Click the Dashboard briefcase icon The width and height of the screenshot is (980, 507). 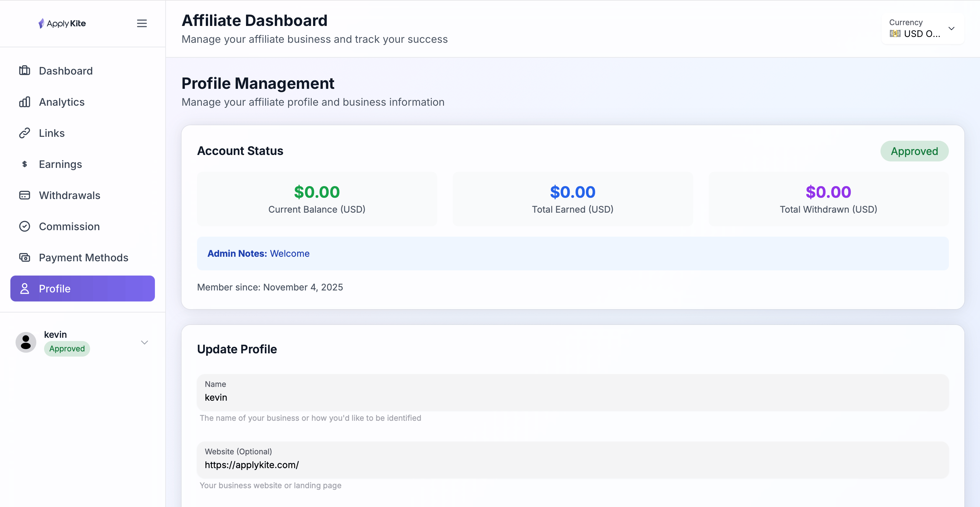point(25,70)
